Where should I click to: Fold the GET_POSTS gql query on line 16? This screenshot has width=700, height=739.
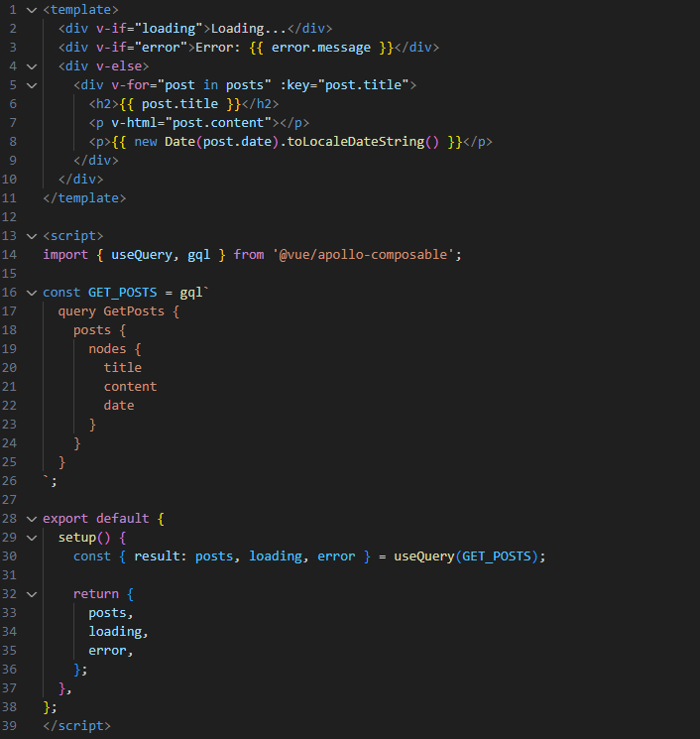[32, 292]
